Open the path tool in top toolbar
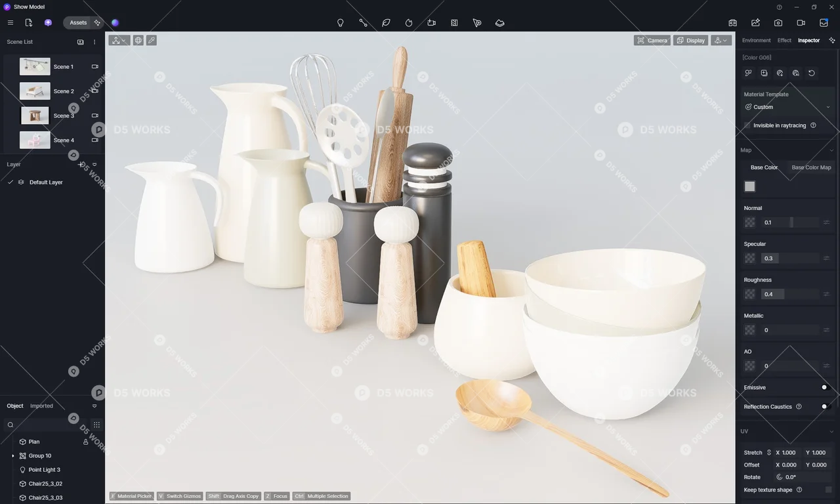This screenshot has height=504, width=840. 363,23
